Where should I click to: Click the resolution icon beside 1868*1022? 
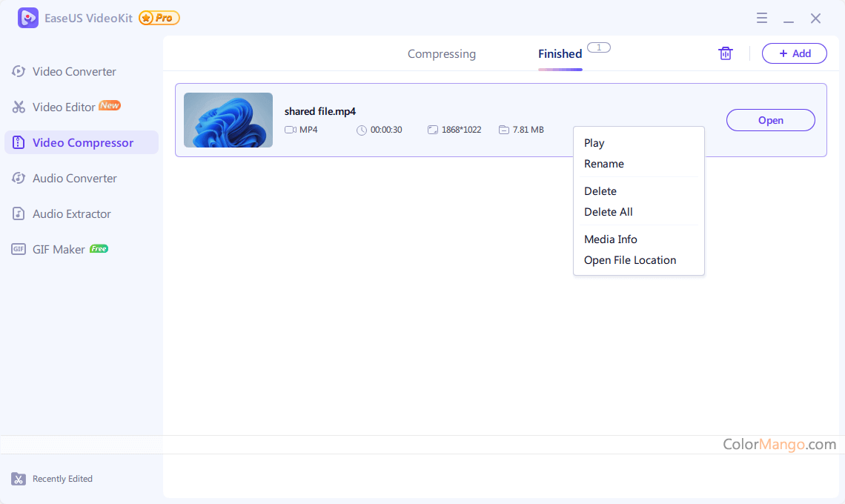(433, 130)
